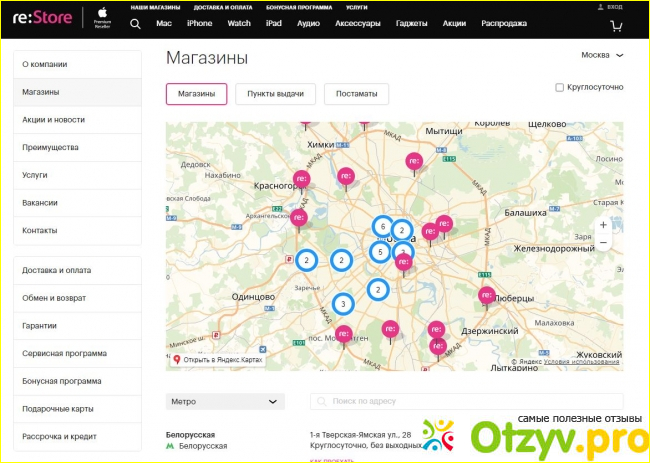Select the Магазины tab button

[196, 94]
